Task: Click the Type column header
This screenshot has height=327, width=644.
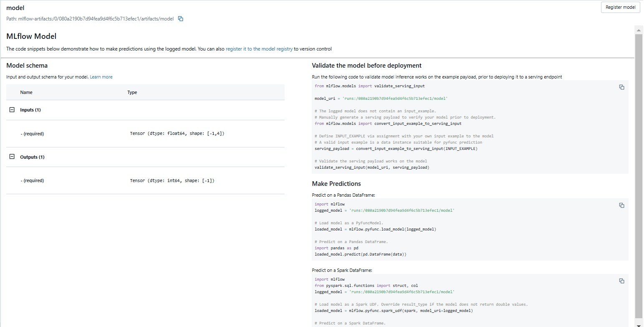Action: 132,92
